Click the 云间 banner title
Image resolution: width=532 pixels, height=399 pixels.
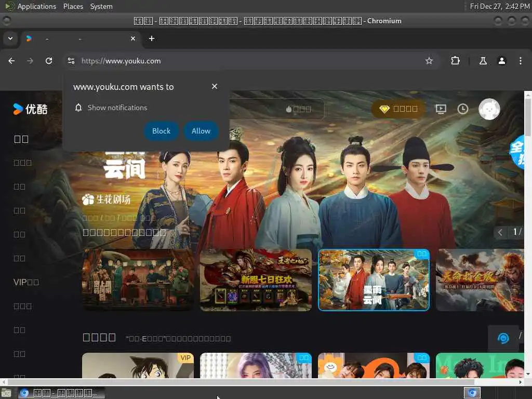coord(125,169)
